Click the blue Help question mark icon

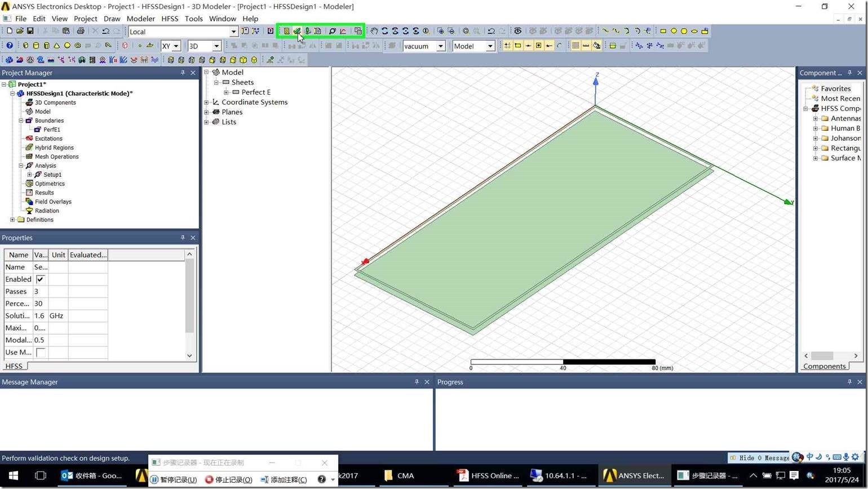(9, 46)
